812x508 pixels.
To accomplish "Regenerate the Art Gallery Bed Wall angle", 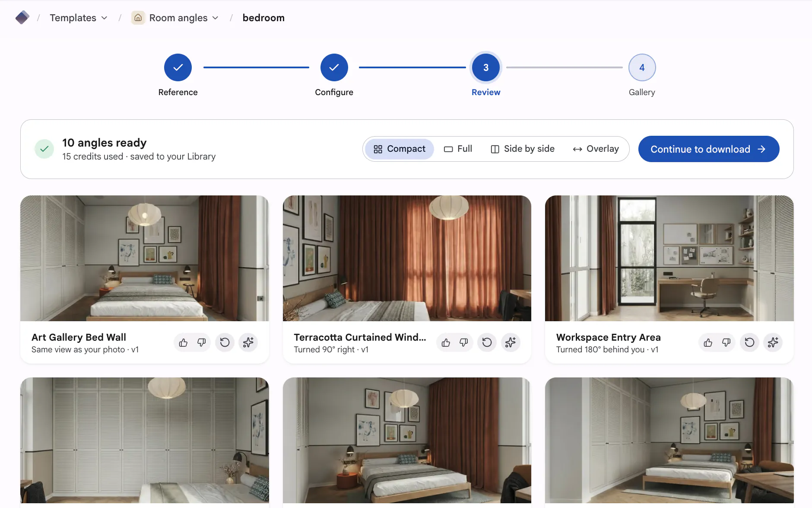I will pos(225,342).
